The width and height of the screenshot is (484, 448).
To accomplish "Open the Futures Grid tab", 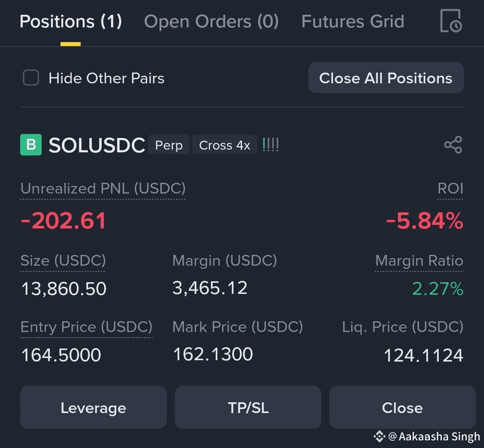I will [x=353, y=22].
